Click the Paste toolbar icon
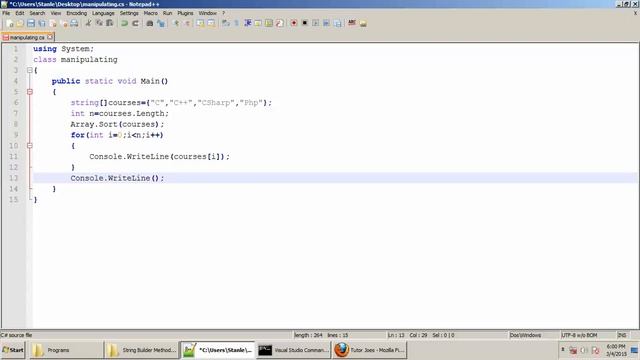640x360 pixels. click(x=110, y=23)
